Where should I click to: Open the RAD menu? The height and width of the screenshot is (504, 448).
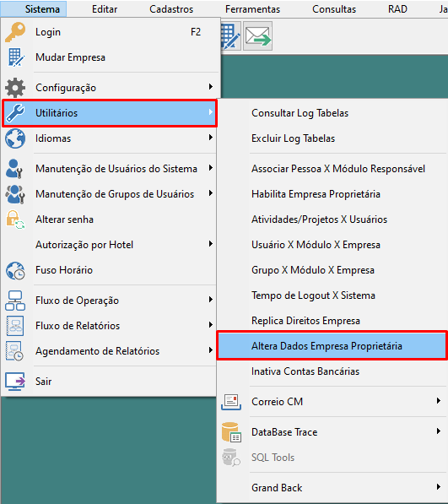(x=397, y=9)
